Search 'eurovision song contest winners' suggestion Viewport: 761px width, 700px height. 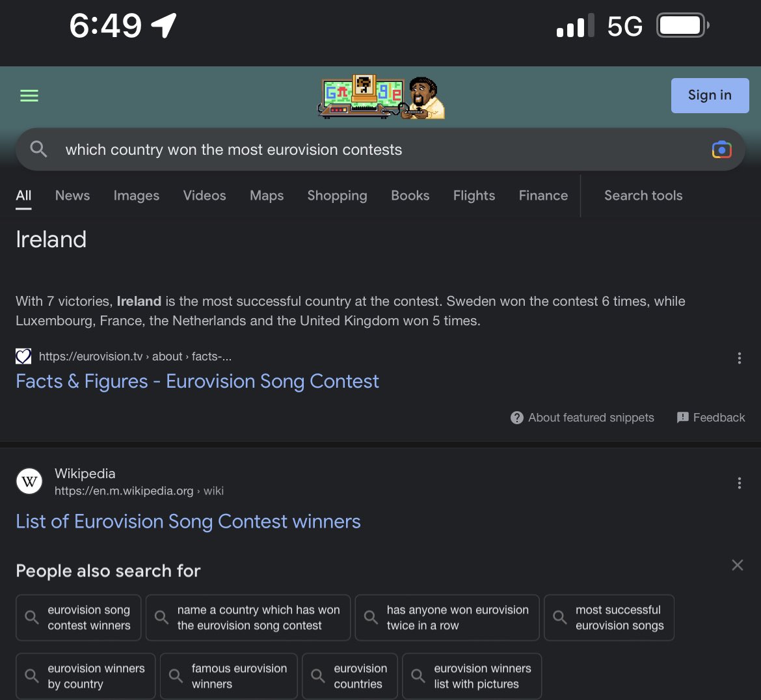[79, 617]
